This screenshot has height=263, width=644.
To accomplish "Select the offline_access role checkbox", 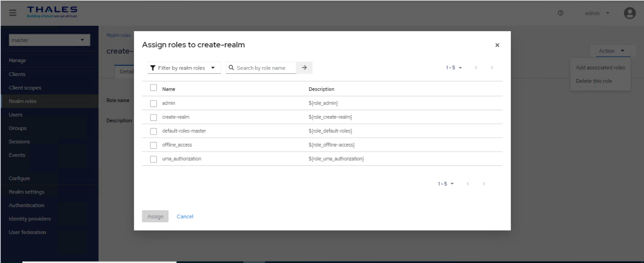I will click(154, 145).
